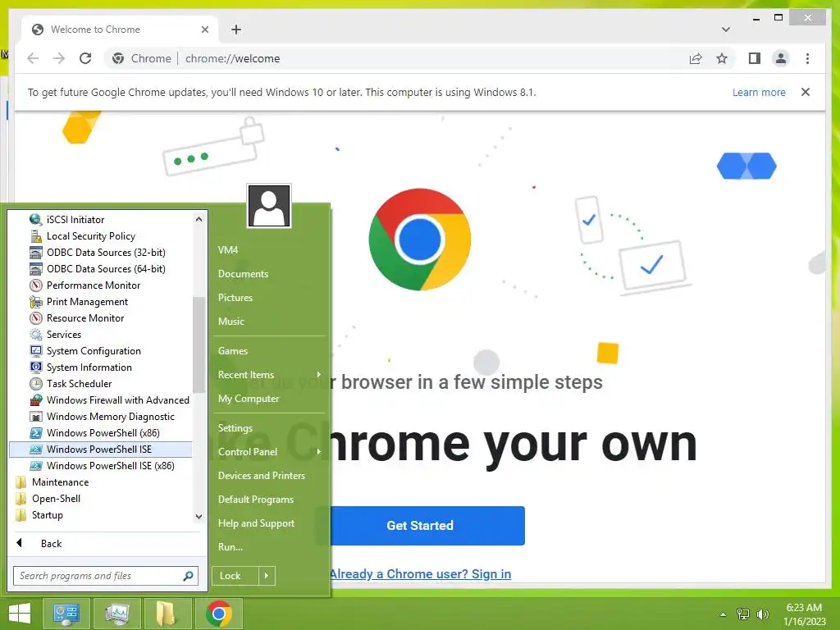Click Learn more about Chrome updates
The width and height of the screenshot is (840, 630).
click(759, 92)
